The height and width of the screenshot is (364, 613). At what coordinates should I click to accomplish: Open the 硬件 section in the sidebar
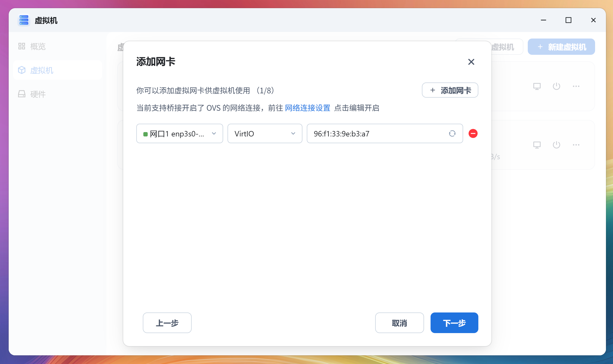click(x=38, y=94)
